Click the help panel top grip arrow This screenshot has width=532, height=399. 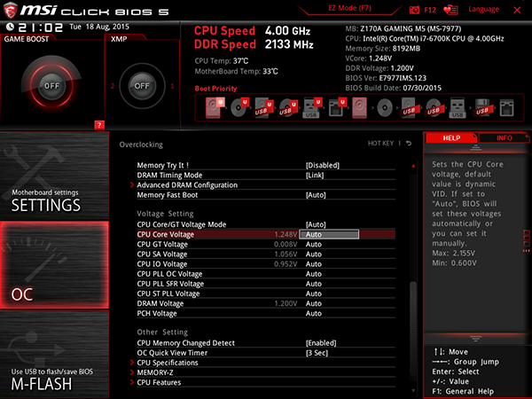[475, 147]
